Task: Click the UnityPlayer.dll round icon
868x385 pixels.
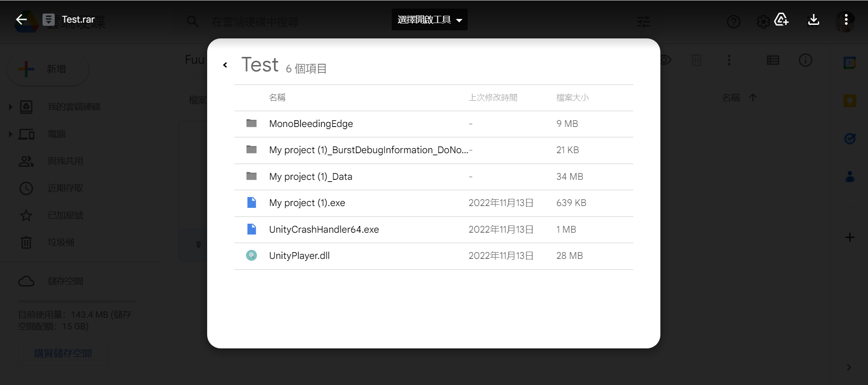Action: 251,255
